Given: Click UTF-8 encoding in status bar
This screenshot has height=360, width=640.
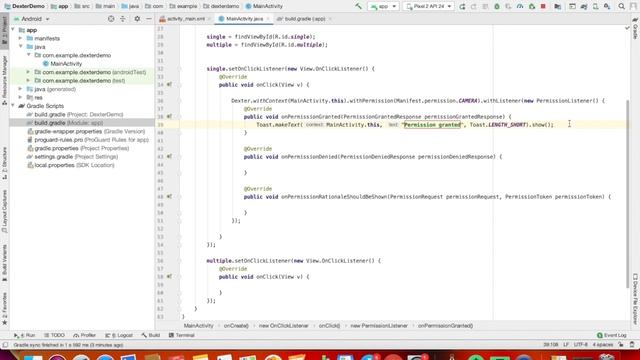Looking at the screenshot, I should tap(580, 345).
